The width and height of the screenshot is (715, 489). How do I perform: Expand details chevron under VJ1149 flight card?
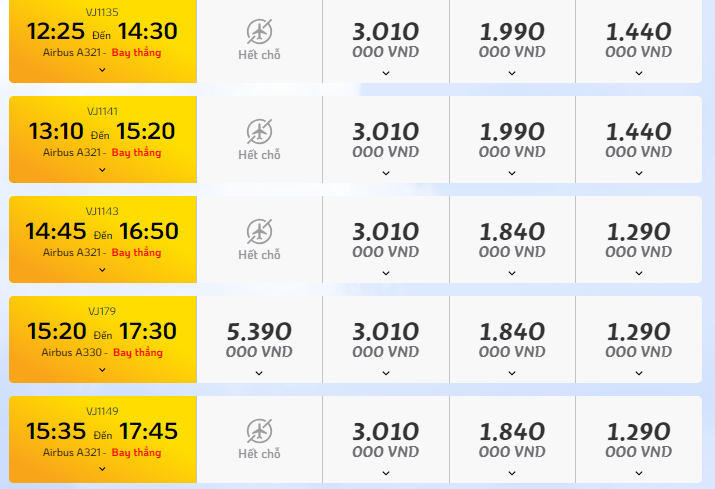tap(102, 469)
